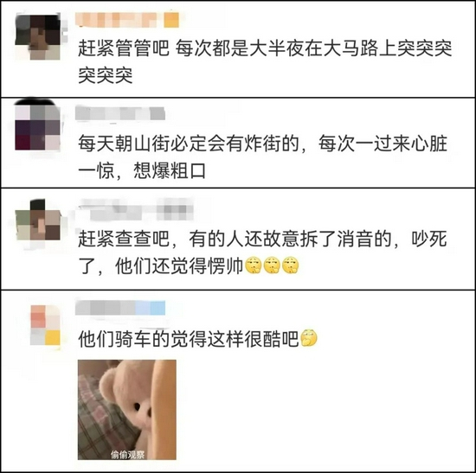Select the comment starting 赶紧管管吧
This screenshot has width=476, height=473.
[x=265, y=61]
